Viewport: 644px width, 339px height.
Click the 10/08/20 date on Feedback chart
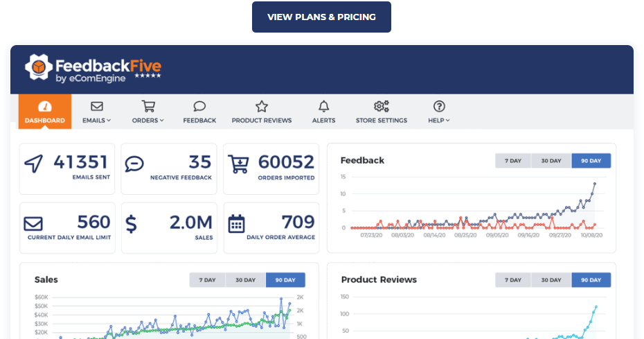[591, 235]
